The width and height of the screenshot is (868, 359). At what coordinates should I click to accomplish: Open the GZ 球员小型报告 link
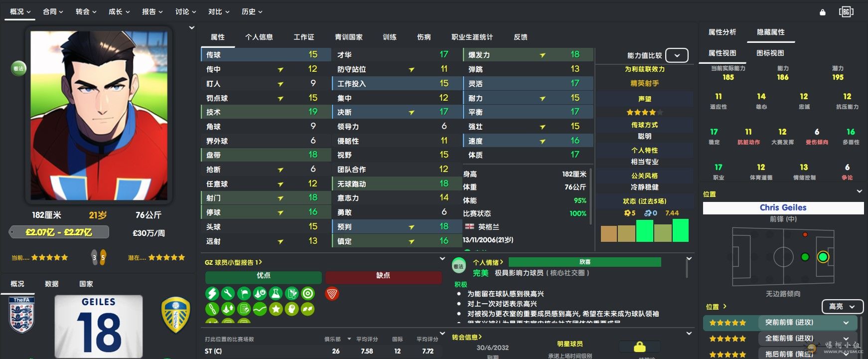[x=233, y=262]
